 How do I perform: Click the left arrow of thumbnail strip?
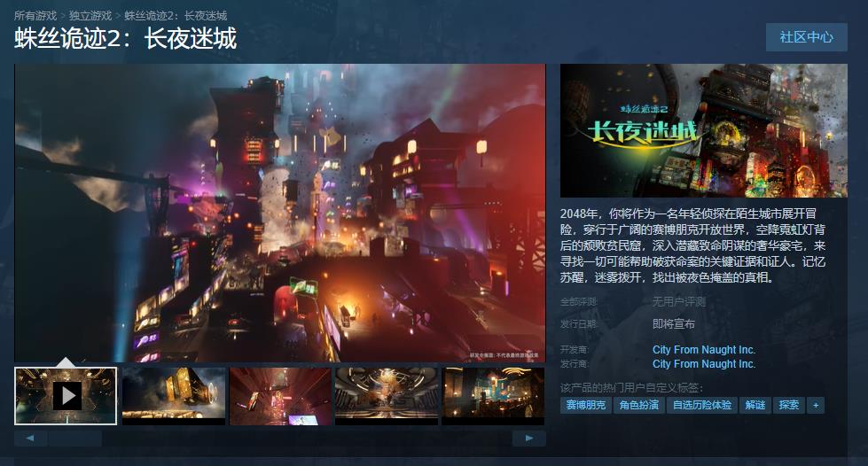pyautogui.click(x=30, y=439)
